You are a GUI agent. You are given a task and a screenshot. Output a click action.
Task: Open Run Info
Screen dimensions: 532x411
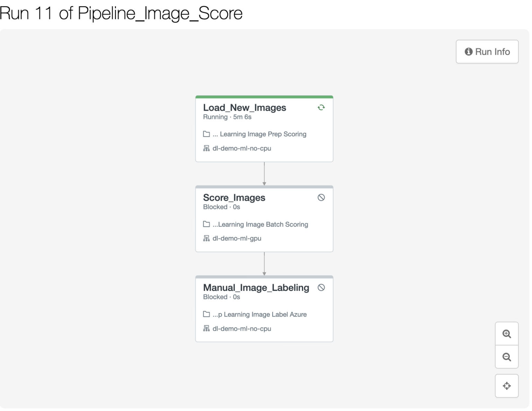pos(487,52)
